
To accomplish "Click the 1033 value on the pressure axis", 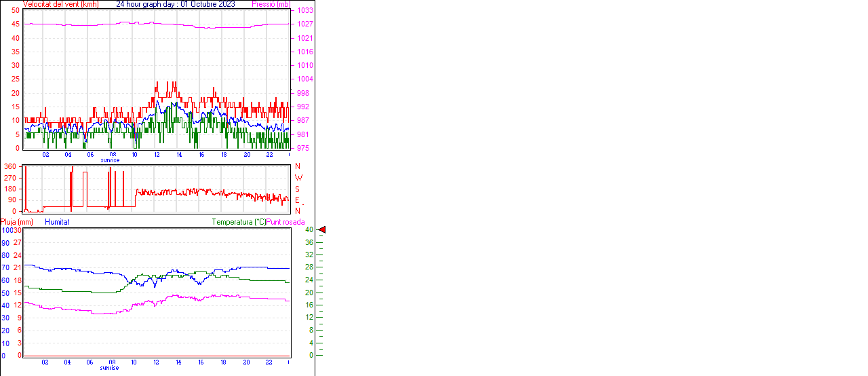I will pyautogui.click(x=304, y=11).
